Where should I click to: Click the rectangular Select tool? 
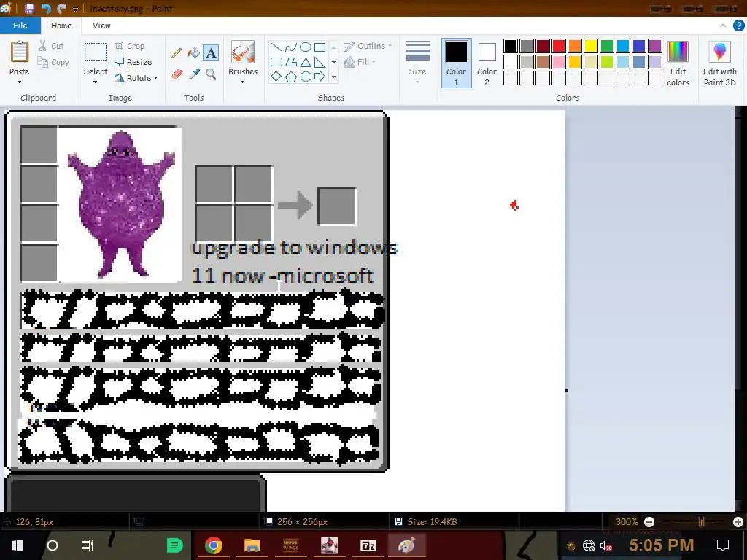point(96,52)
